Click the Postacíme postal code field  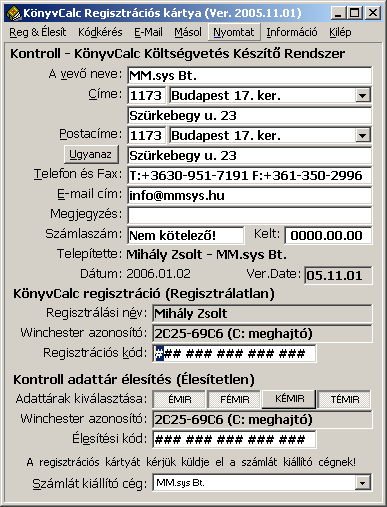147,136
